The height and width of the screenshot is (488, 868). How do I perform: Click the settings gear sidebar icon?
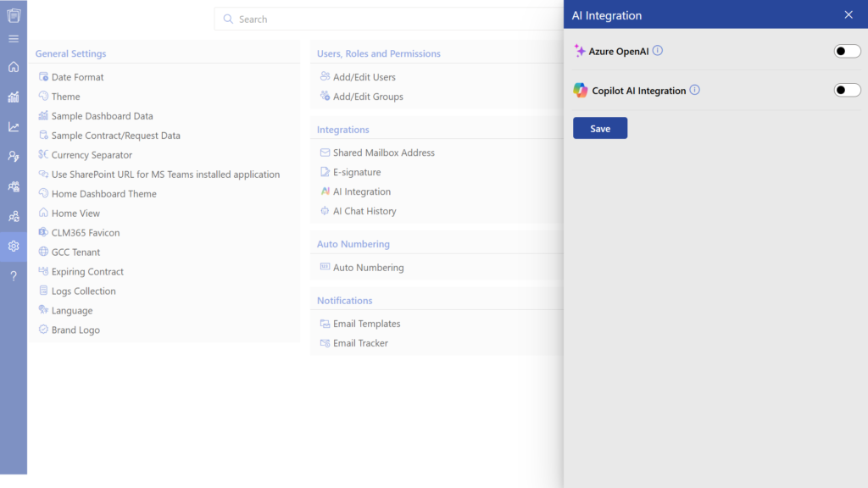coord(14,247)
